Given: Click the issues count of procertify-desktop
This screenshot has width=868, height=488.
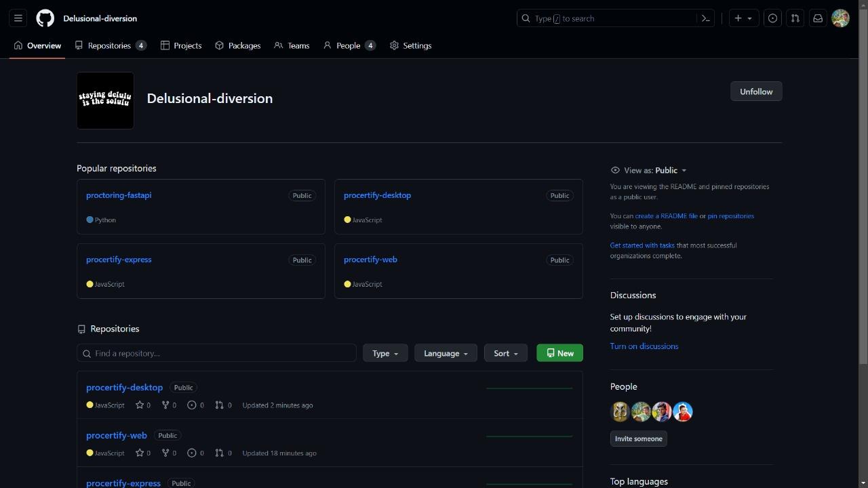Looking at the screenshot, I should [195, 405].
